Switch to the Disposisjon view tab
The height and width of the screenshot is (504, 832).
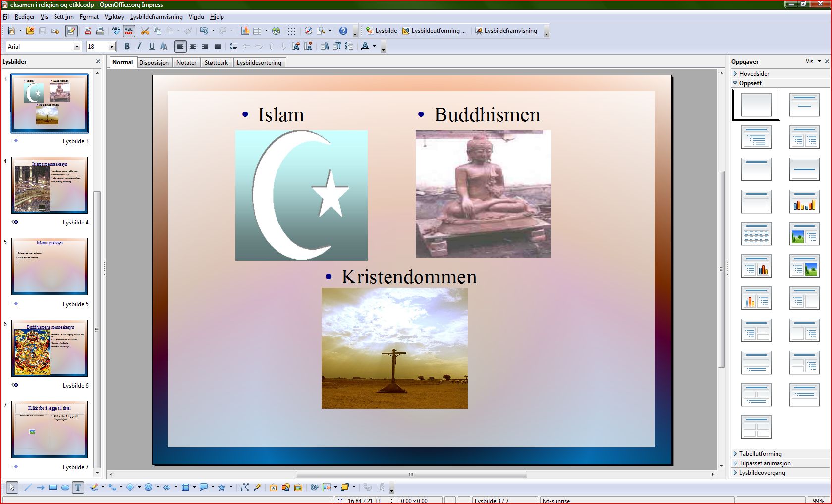[x=154, y=62]
